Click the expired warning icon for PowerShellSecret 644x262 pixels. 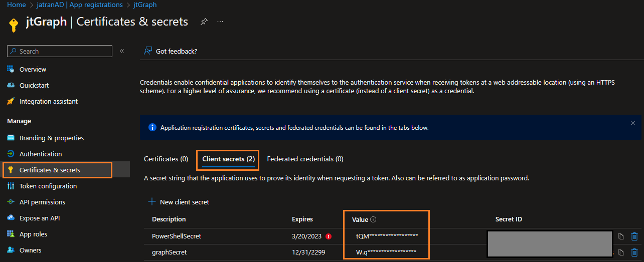click(x=329, y=236)
